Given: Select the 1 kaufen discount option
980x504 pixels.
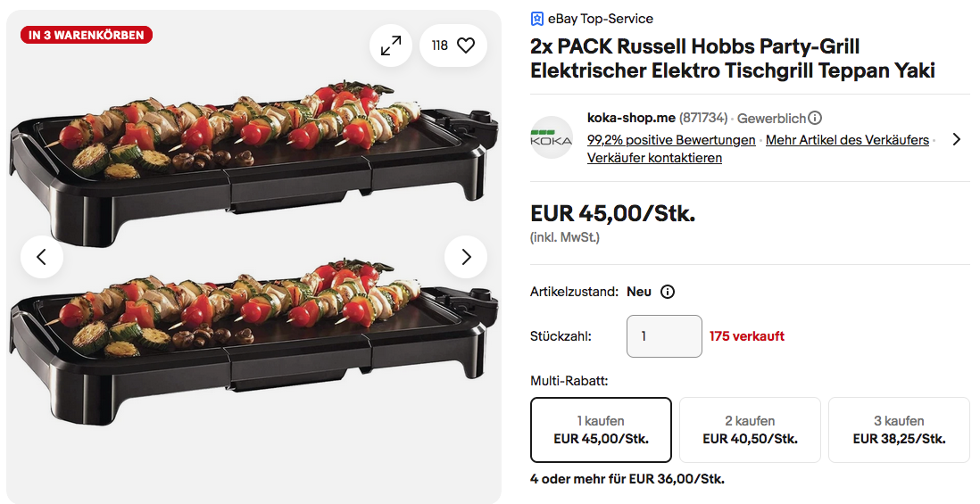Looking at the screenshot, I should tap(601, 430).
